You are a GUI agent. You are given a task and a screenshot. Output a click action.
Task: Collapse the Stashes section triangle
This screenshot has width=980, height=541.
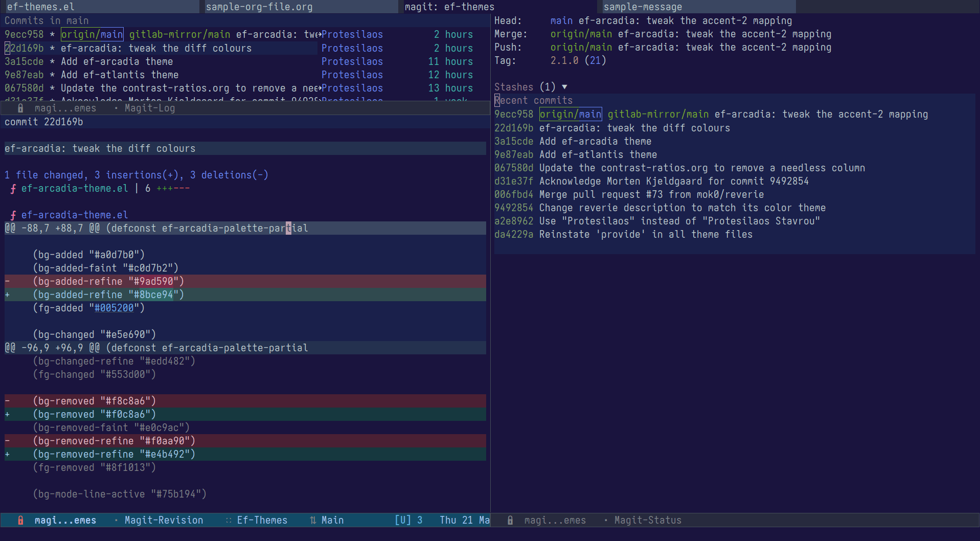(564, 87)
